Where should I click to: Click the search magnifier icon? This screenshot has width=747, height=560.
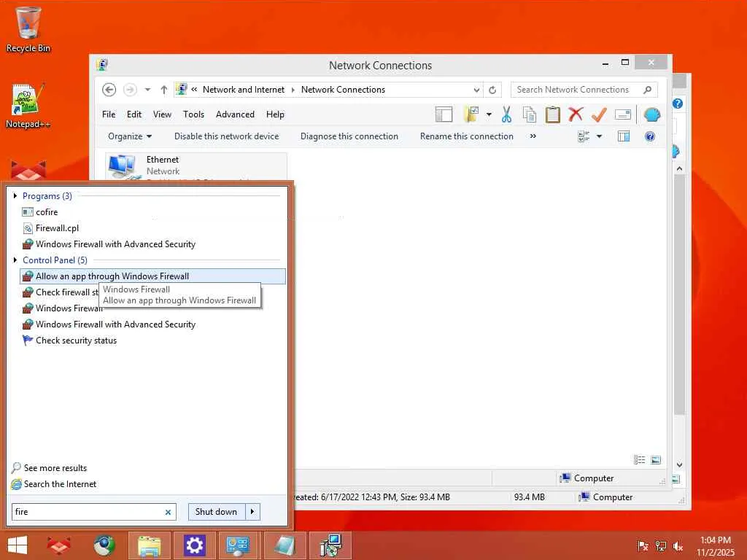pyautogui.click(x=647, y=90)
